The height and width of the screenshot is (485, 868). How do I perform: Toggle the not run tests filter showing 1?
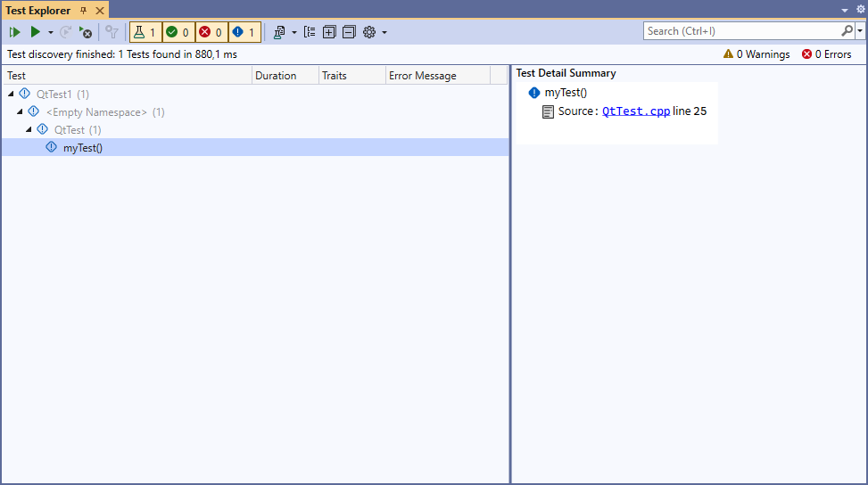coord(244,32)
